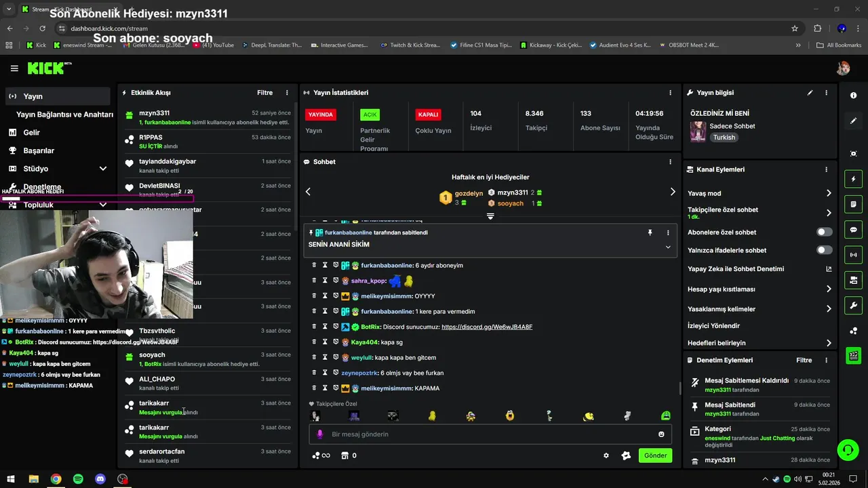The width and height of the screenshot is (868, 488).
Task: Open the Kanal Eylemleri three-dot menu
Action: point(826,169)
